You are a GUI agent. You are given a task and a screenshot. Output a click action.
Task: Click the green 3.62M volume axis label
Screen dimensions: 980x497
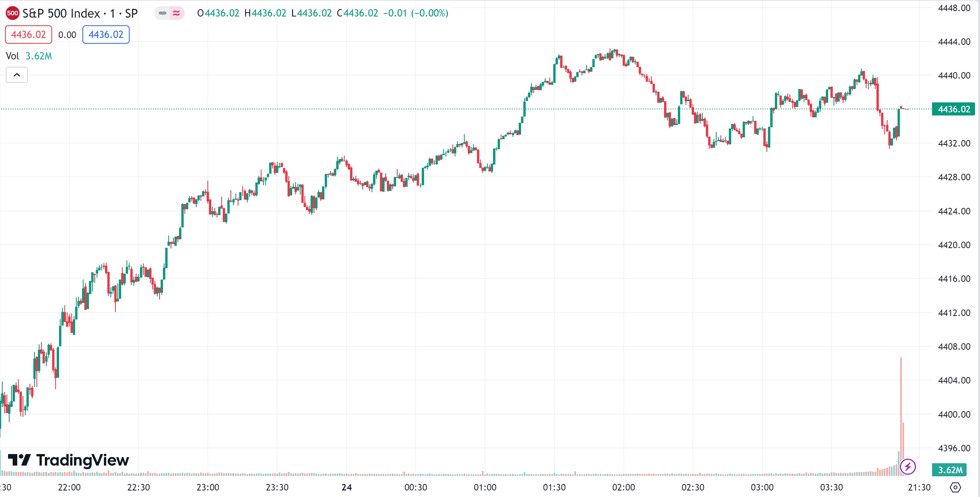tap(949, 470)
